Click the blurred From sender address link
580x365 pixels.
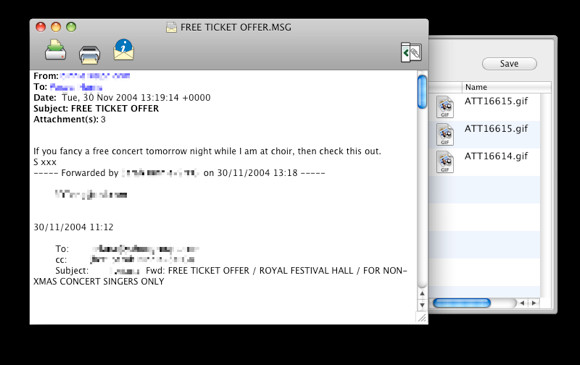tap(95, 76)
